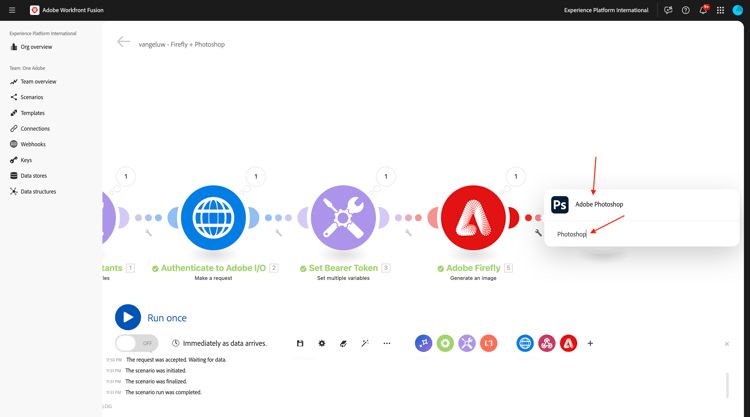750x417 pixels.
Task: Select the Set Bearer Token tools module
Action: pyautogui.click(x=343, y=218)
